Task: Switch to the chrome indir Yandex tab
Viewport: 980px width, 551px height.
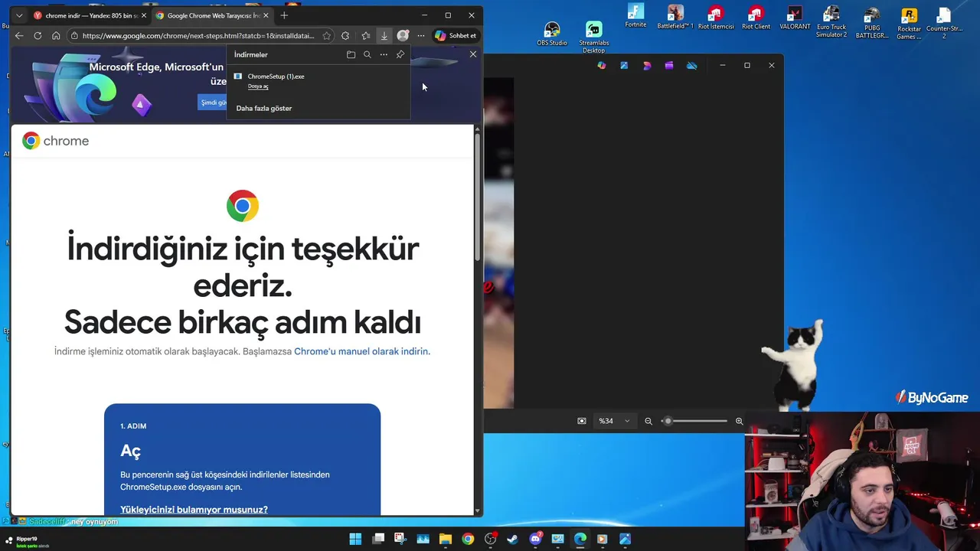Action: click(x=90, y=15)
